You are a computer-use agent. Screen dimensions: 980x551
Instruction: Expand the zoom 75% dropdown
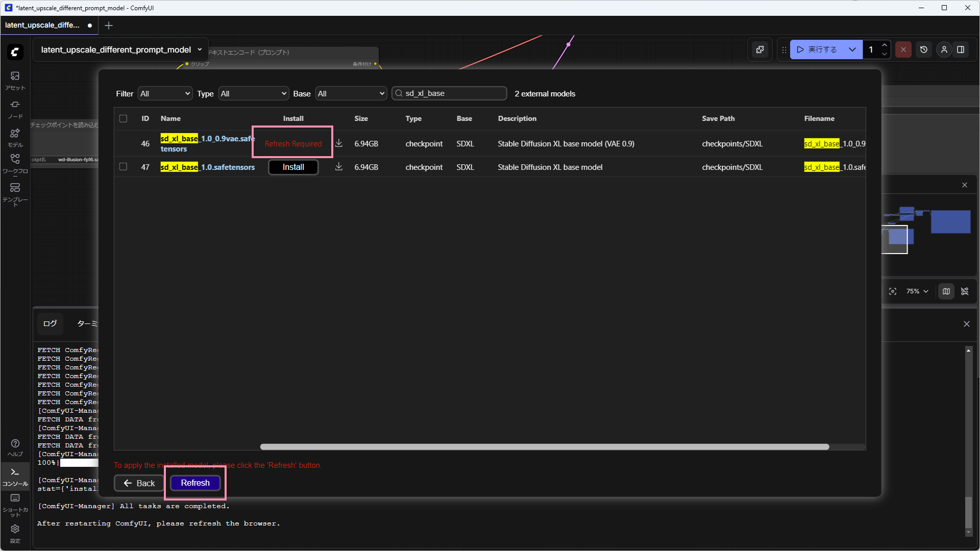[x=917, y=291]
